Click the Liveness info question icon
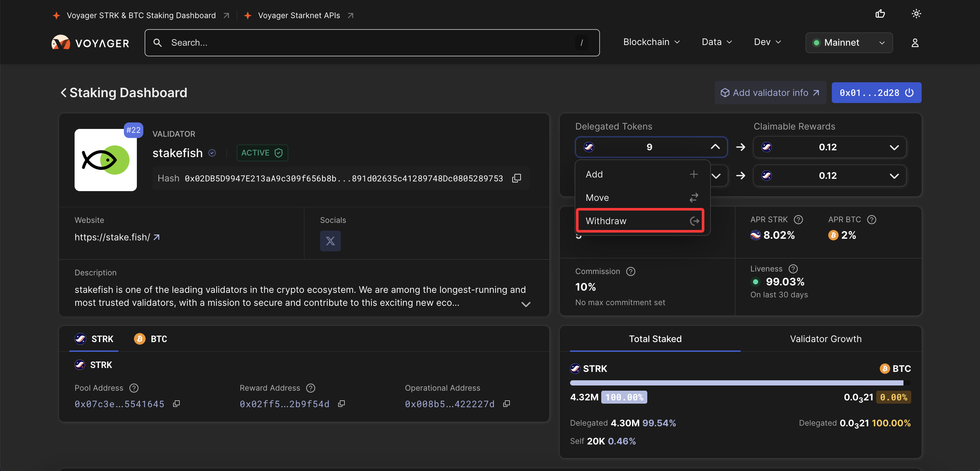The image size is (980, 471). click(x=793, y=269)
